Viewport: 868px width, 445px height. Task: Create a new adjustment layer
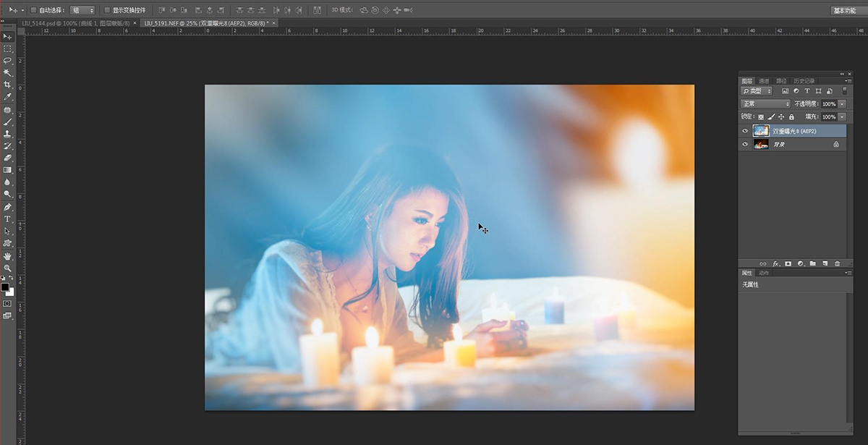[800, 263]
